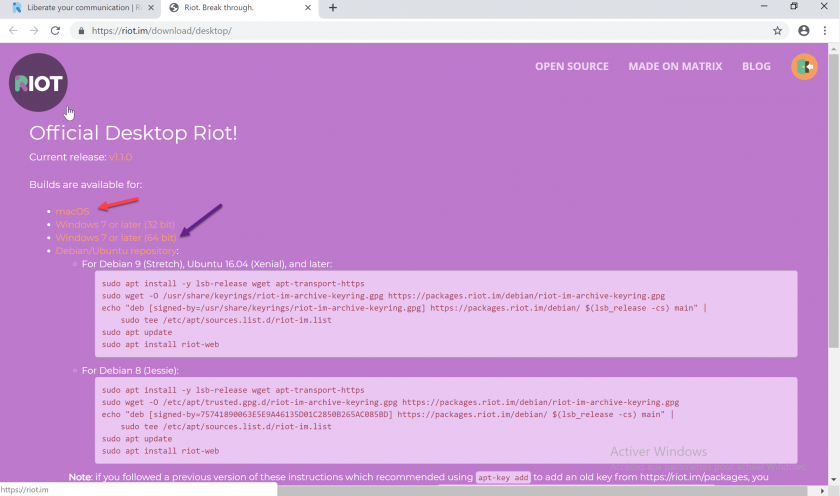Click 'For Debian 8 (Jessie):' text

point(130,371)
